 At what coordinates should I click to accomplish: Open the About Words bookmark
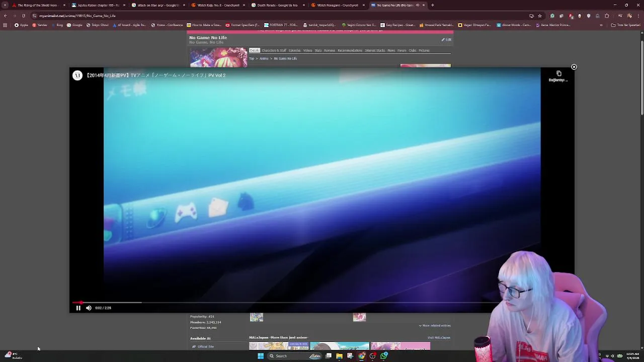[513, 25]
